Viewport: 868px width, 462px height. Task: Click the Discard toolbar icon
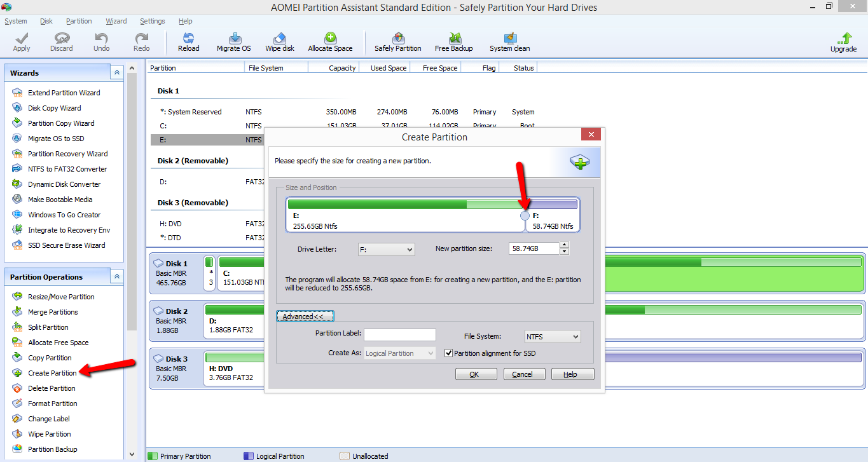(62, 38)
